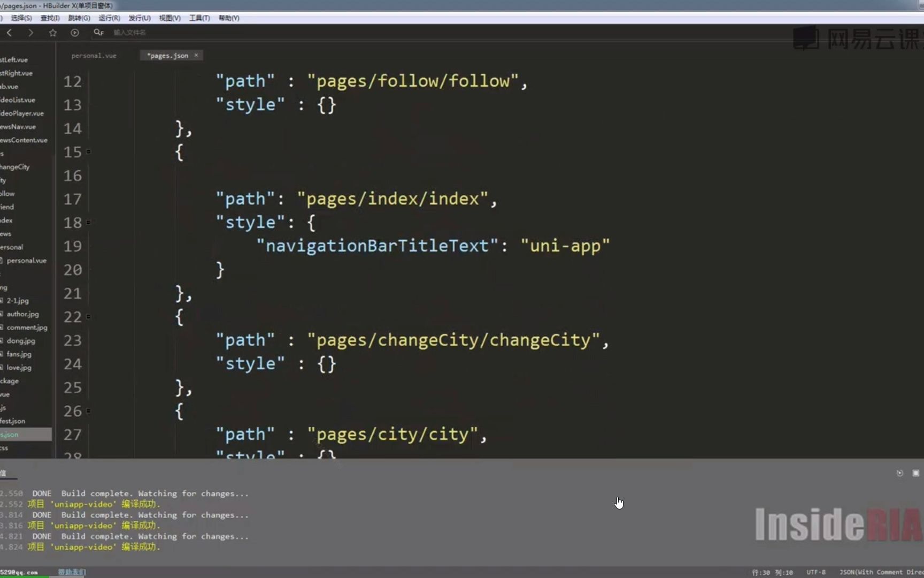Screen dimensions: 924x578
Task: Open love.jpg in the file tree
Action: pos(19,368)
